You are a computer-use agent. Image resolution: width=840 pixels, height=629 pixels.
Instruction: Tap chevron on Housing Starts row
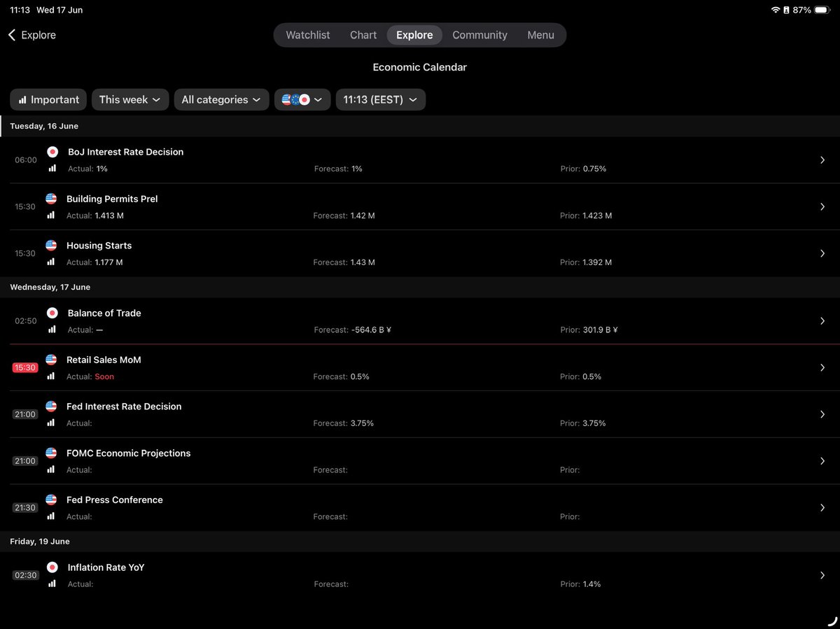click(822, 253)
